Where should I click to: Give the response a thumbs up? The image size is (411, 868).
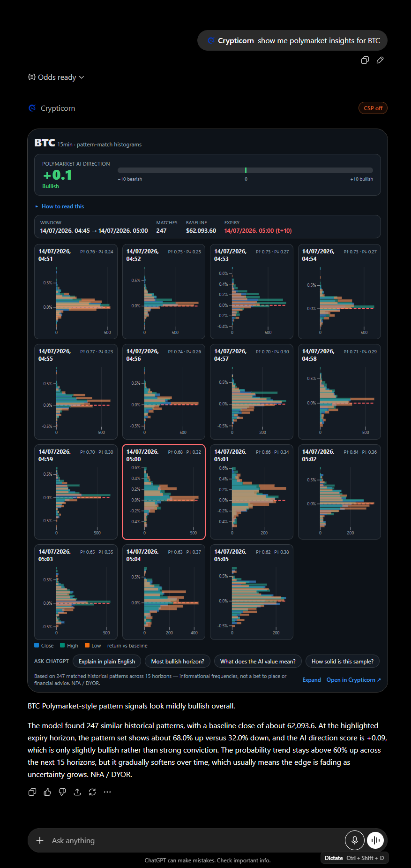(47, 792)
